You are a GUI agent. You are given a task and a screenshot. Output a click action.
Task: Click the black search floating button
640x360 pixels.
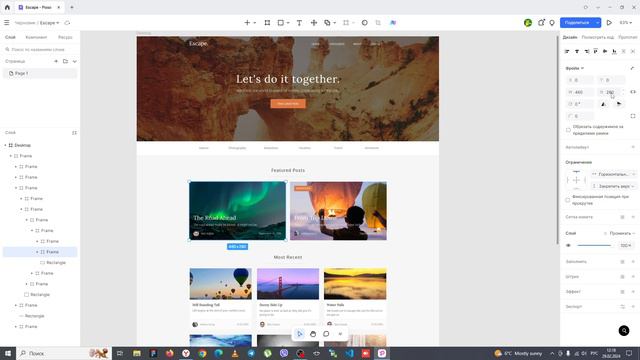624,331
